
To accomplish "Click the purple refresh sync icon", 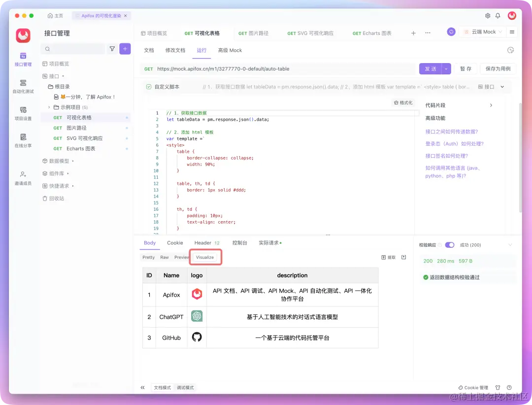I will click(451, 32).
